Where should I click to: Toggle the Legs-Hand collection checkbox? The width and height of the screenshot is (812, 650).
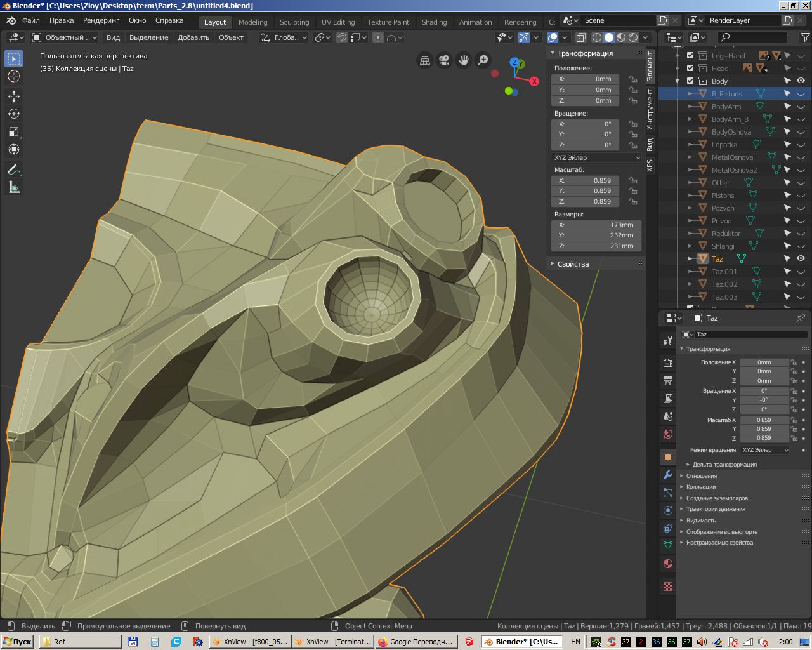690,56
